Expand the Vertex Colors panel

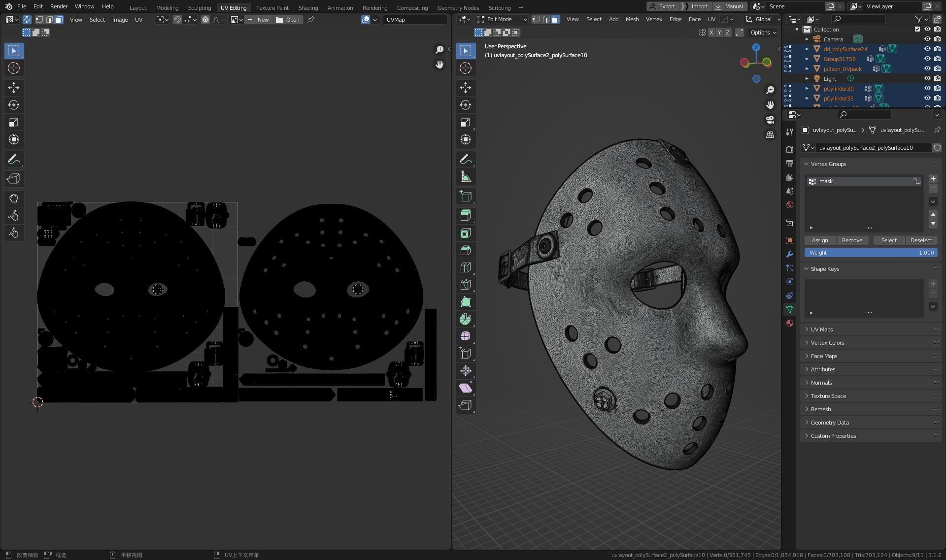[x=827, y=343]
